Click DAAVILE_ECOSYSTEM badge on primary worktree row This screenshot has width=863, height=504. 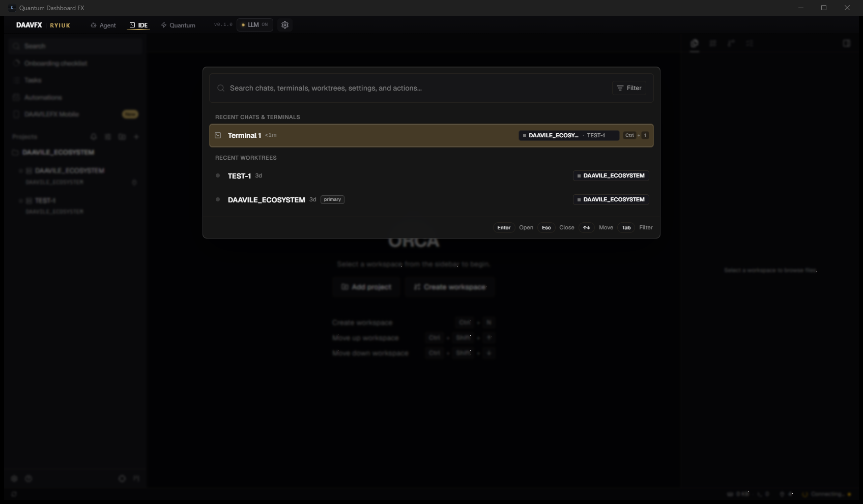[x=611, y=199]
